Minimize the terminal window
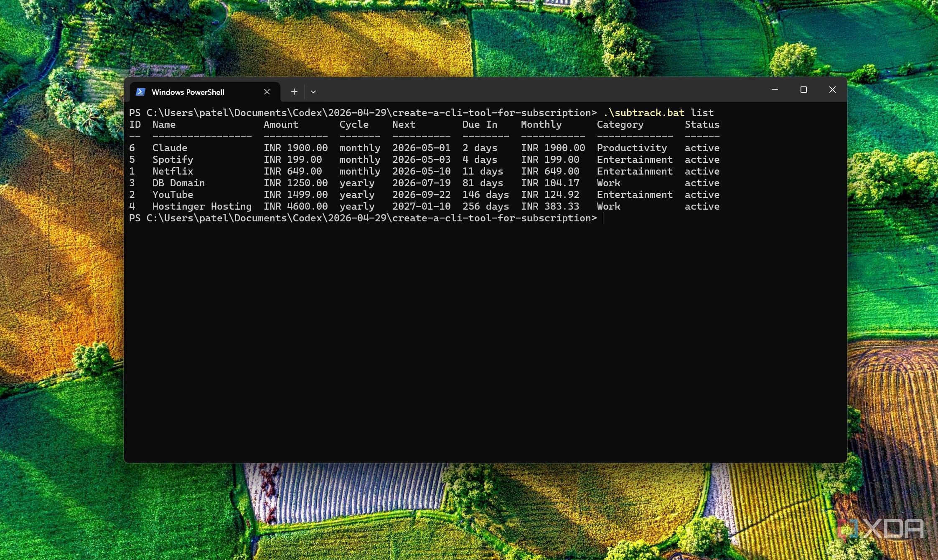 coord(775,90)
